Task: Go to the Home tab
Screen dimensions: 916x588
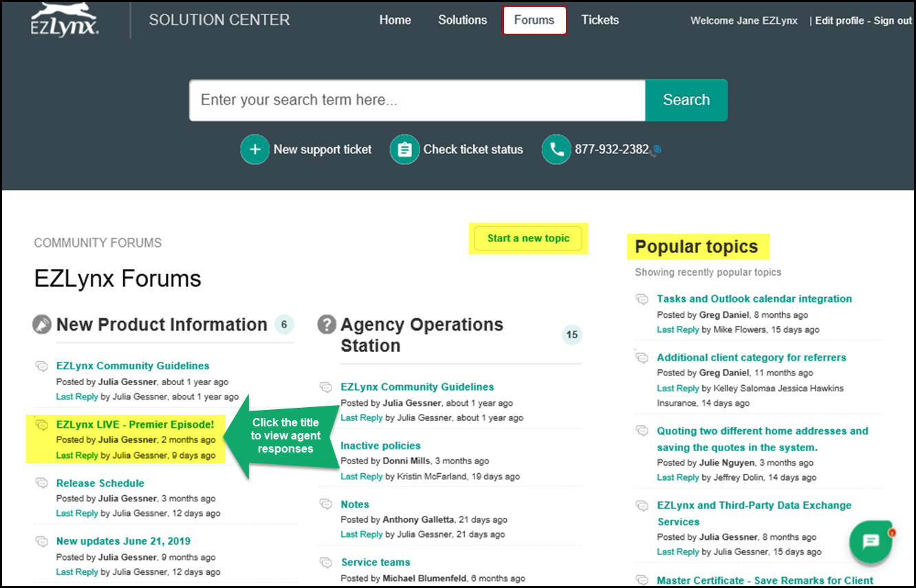Action: (395, 20)
